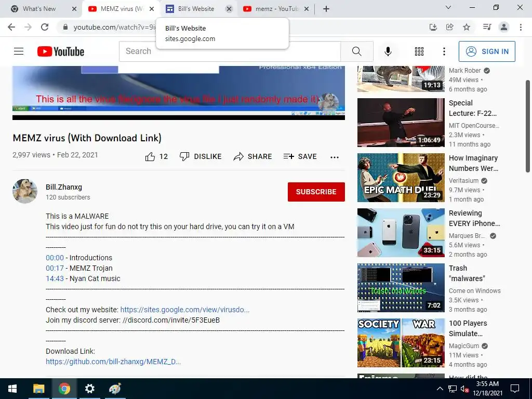
Task: Open the Bill.Zhanxg channel name
Action: (x=64, y=187)
